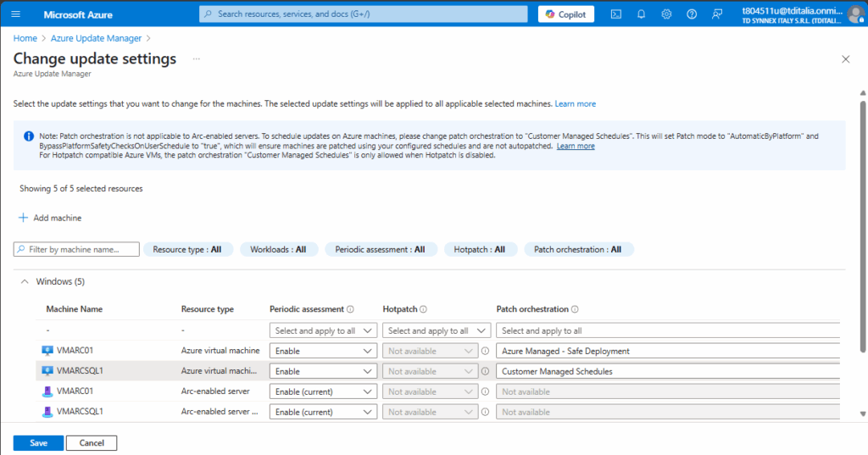Click the Copilot button
The width and height of the screenshot is (868, 455).
click(x=565, y=14)
